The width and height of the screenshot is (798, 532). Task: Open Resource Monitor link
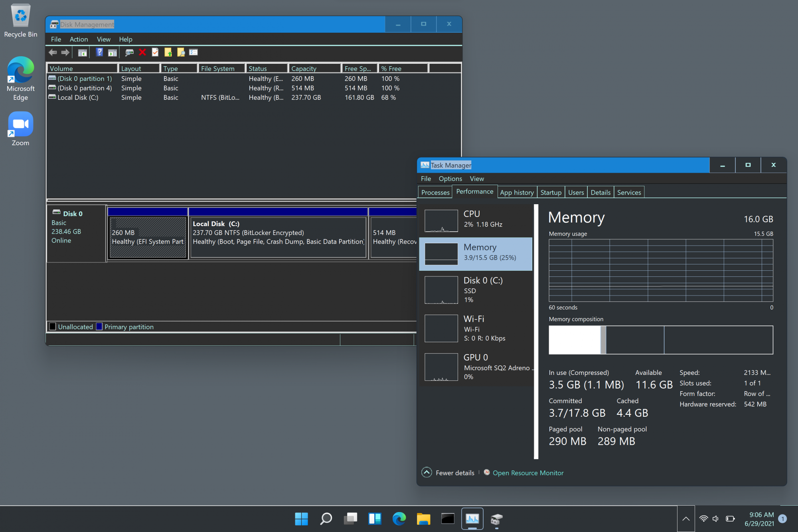[528, 473]
